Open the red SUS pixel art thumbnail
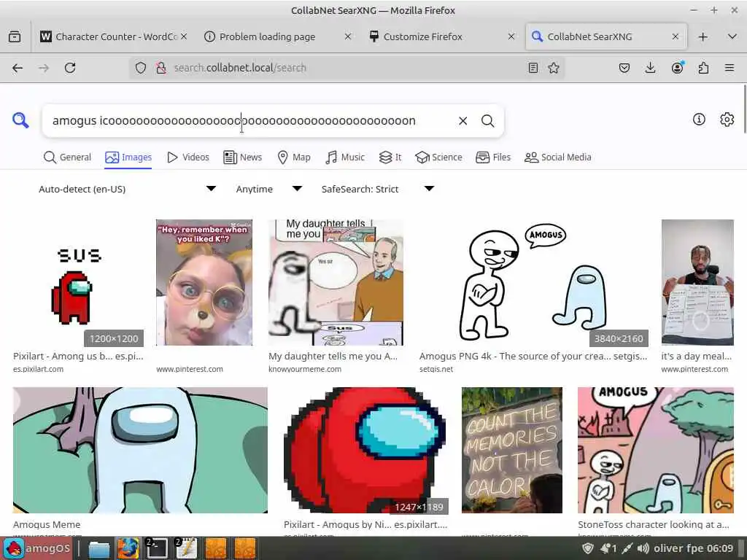 tap(79, 283)
